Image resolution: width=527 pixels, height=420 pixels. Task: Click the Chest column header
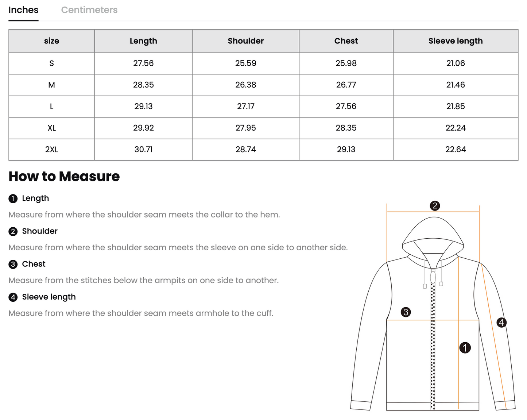click(x=346, y=41)
